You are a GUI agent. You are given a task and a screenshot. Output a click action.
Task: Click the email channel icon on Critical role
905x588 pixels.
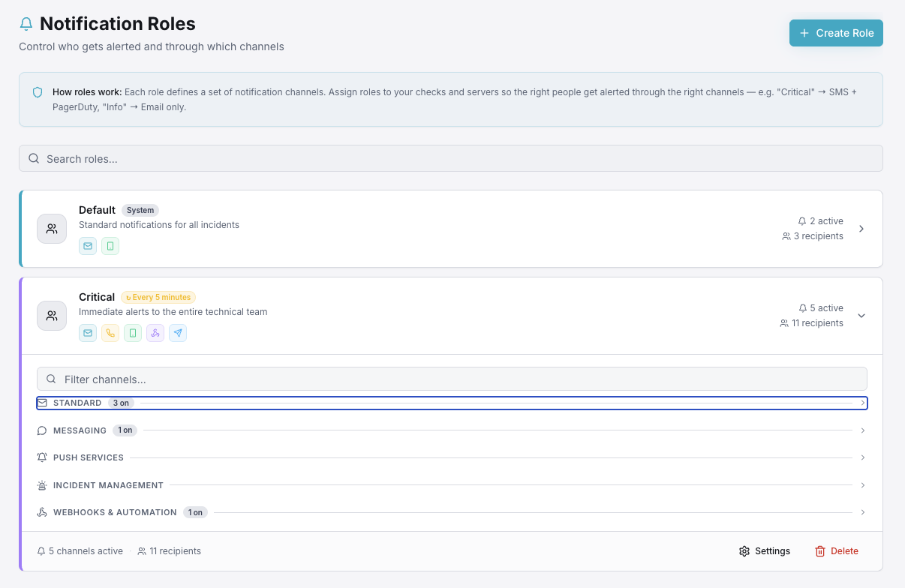88,332
